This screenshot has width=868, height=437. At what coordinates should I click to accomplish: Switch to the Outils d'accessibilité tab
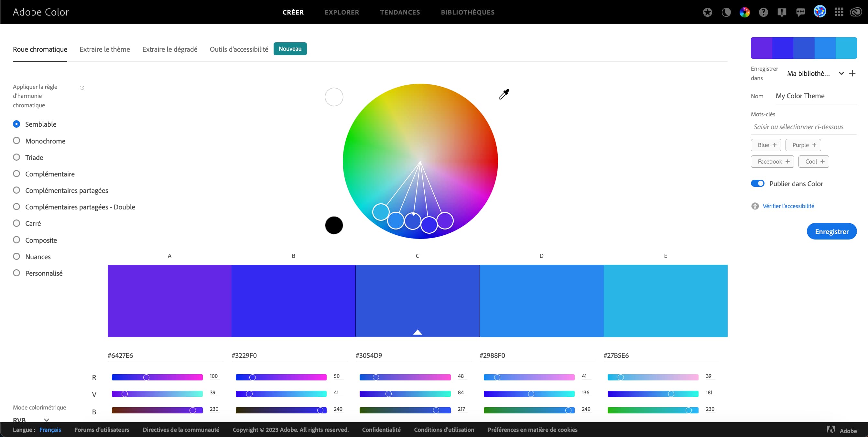pyautogui.click(x=239, y=49)
